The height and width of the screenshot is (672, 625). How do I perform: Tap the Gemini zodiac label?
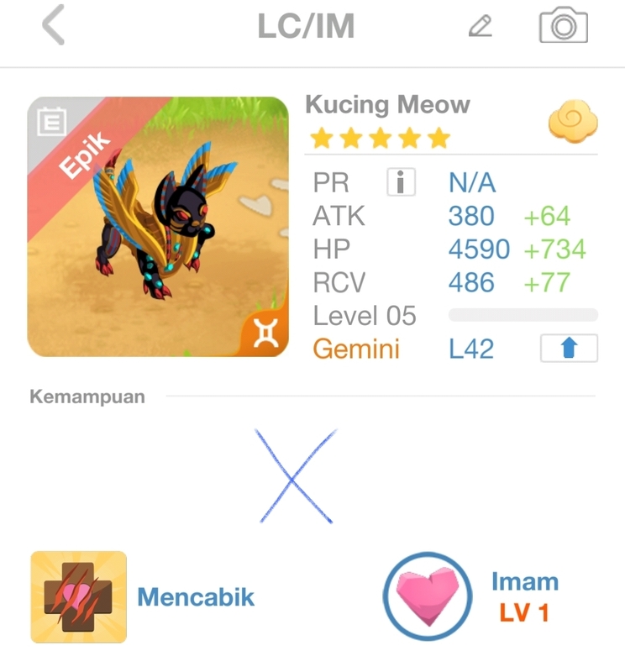coord(356,349)
